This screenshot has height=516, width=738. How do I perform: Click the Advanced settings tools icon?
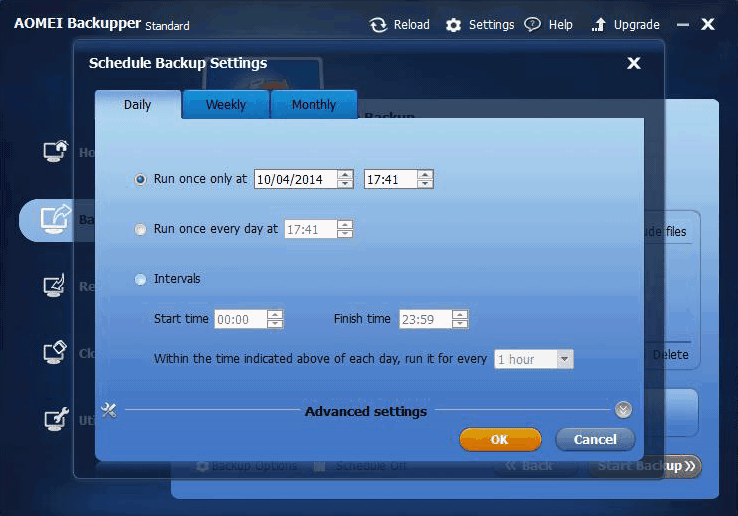coord(109,410)
